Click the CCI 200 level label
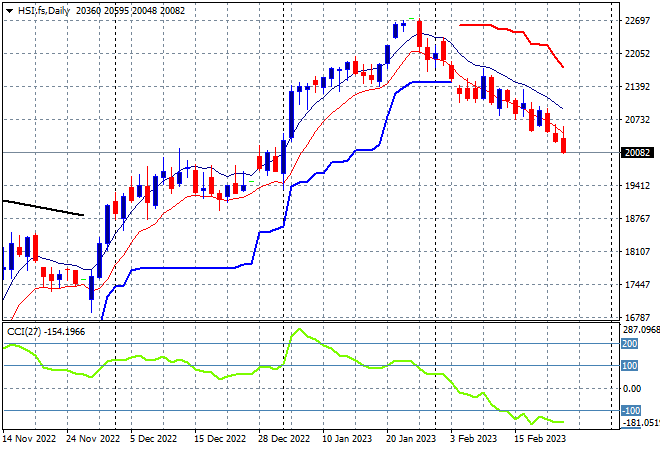 click(x=629, y=344)
